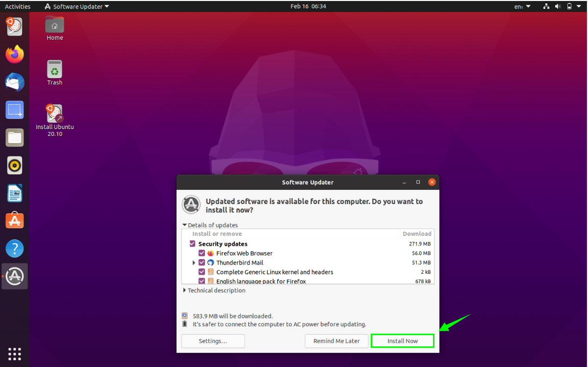Expand the Technical description section
The width and height of the screenshot is (588, 367).
(x=184, y=290)
